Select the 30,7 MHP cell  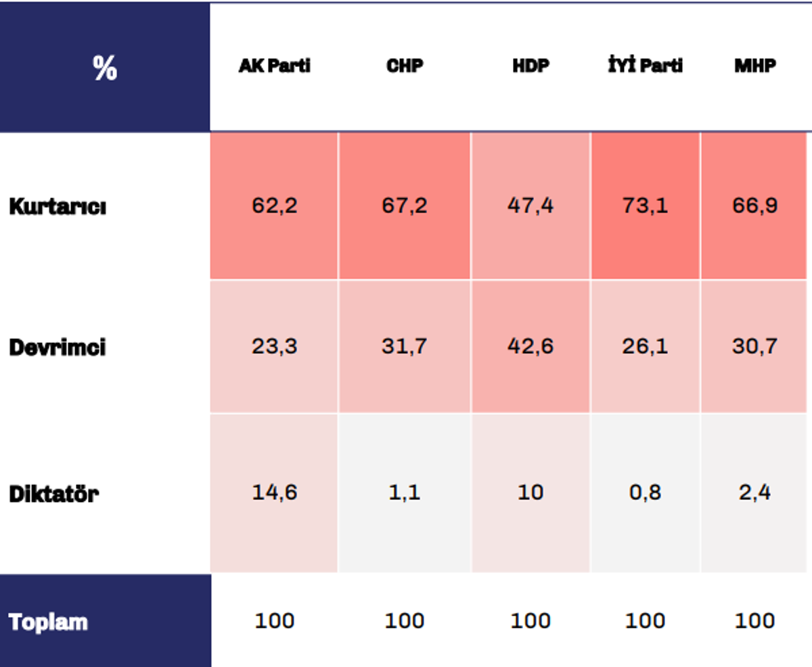pyautogui.click(x=756, y=346)
